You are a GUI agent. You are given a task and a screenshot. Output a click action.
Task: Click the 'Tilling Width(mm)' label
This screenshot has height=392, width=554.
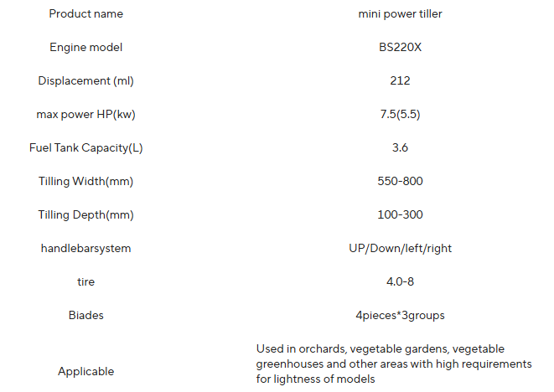tap(85, 182)
